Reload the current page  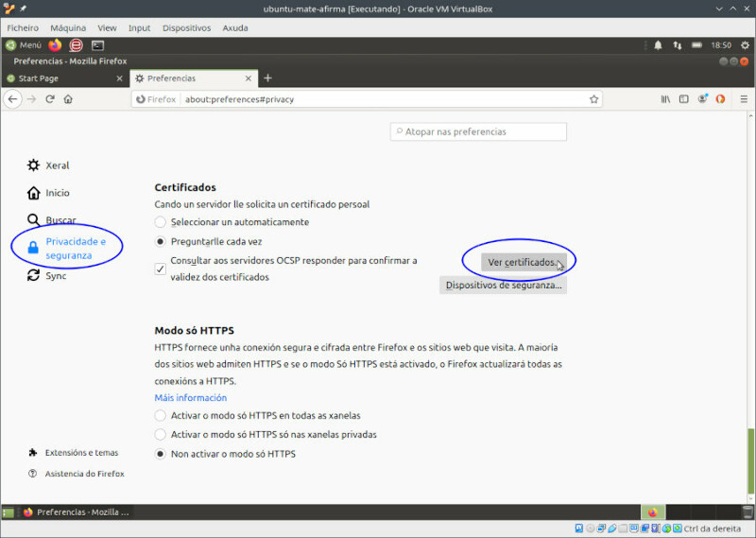click(x=50, y=99)
